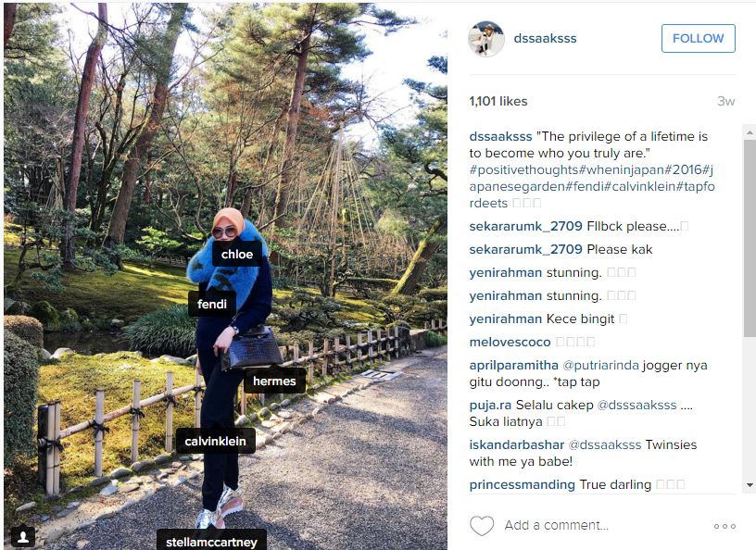Select the stellamccartney tag near the shoes
The image size is (756, 550).
(x=211, y=541)
